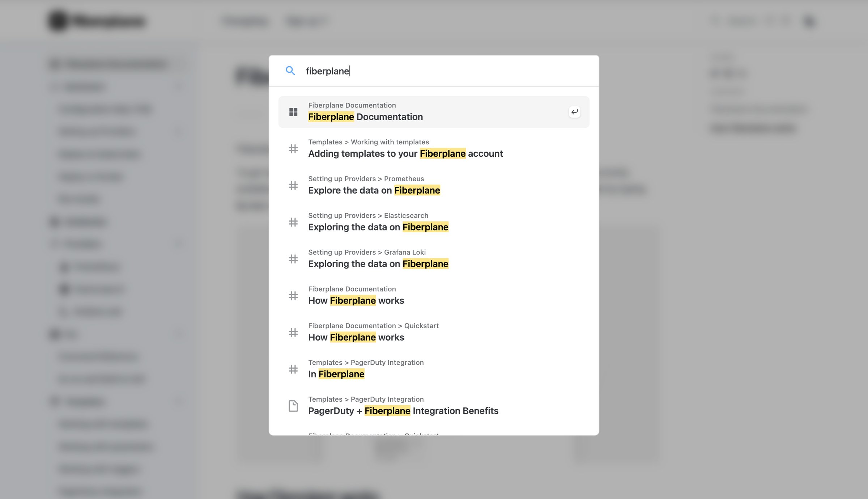Click the enter-key icon on the first result
This screenshot has height=499, width=868.
(x=574, y=112)
